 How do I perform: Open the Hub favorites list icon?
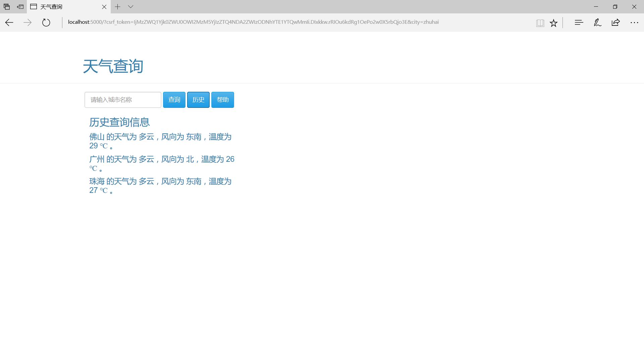click(x=579, y=22)
